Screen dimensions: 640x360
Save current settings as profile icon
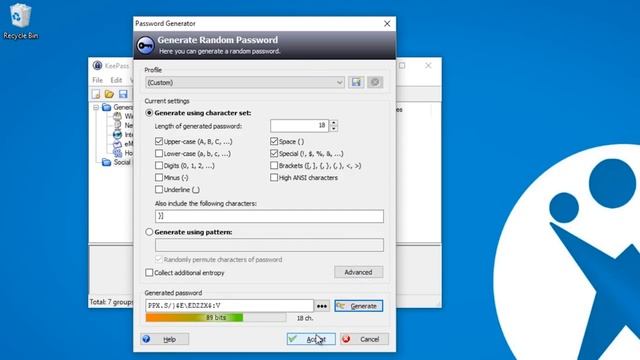(x=356, y=82)
